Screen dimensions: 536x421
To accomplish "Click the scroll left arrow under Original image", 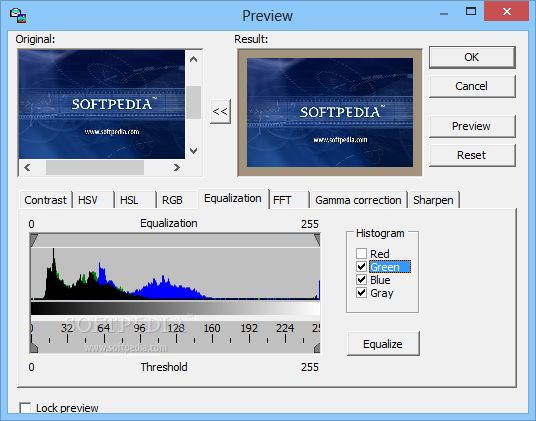I will pos(27,167).
